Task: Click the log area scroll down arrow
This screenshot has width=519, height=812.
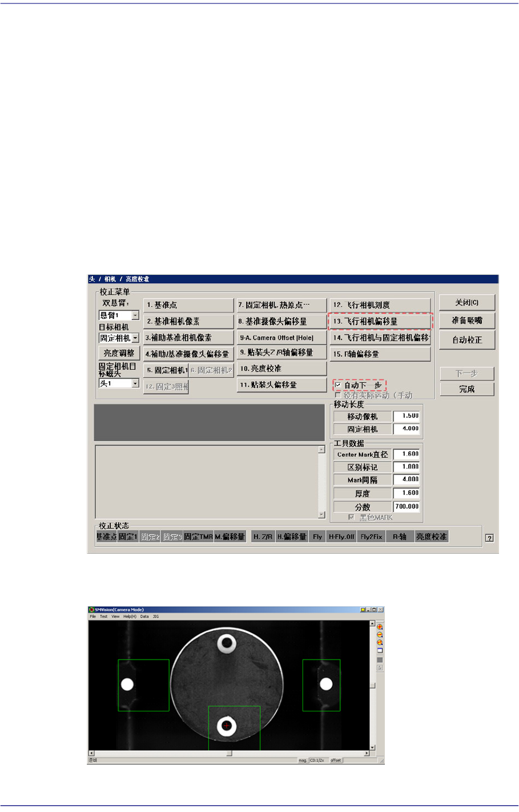Action: pyautogui.click(x=321, y=514)
